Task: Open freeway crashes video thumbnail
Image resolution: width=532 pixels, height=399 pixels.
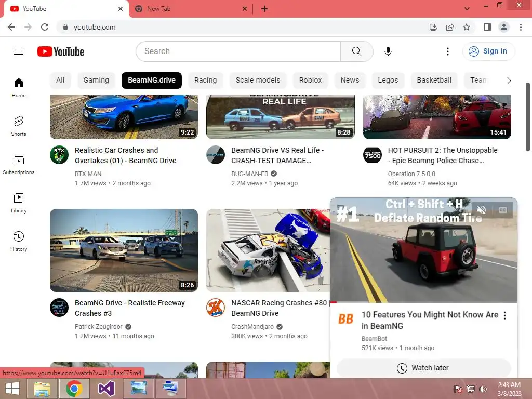Action: [x=124, y=250]
